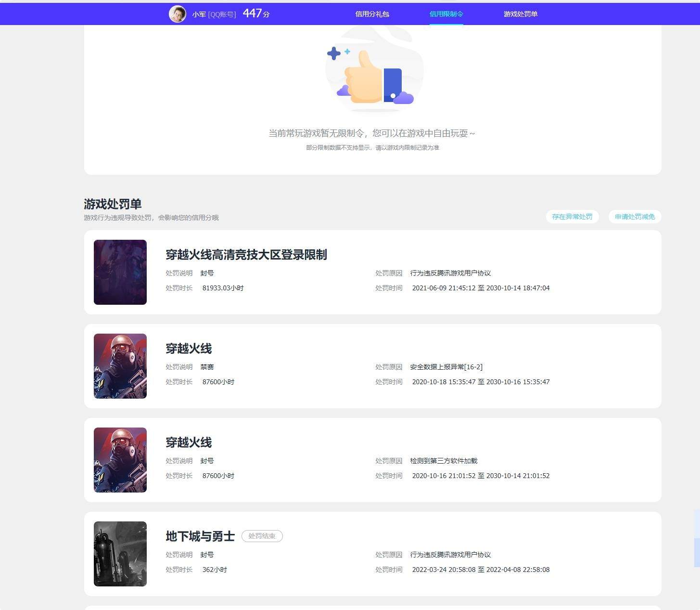
Task: Go to the 游戏处罚单 tab
Action: pos(521,14)
